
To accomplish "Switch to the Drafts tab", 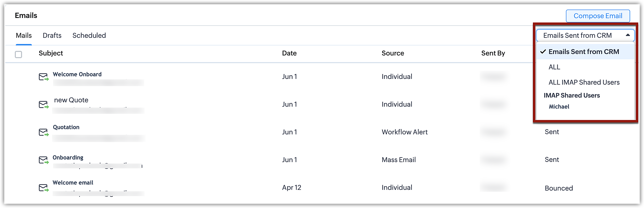I will (x=52, y=35).
